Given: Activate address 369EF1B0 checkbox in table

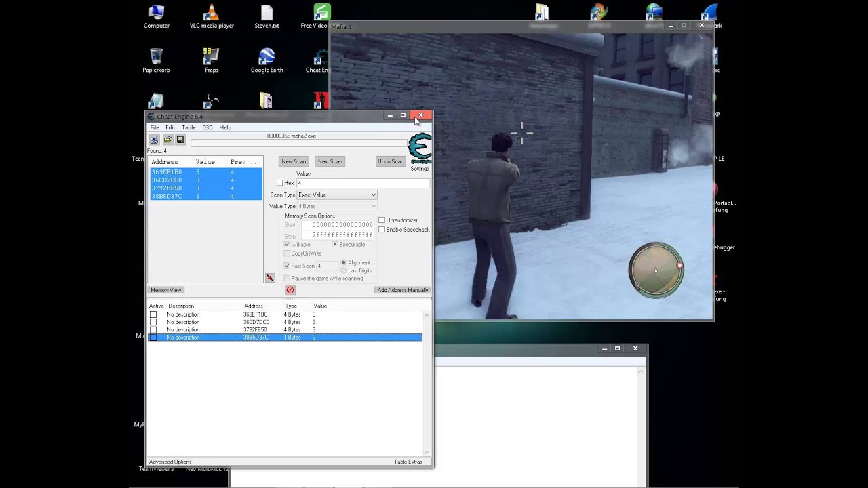Looking at the screenshot, I should coord(153,314).
